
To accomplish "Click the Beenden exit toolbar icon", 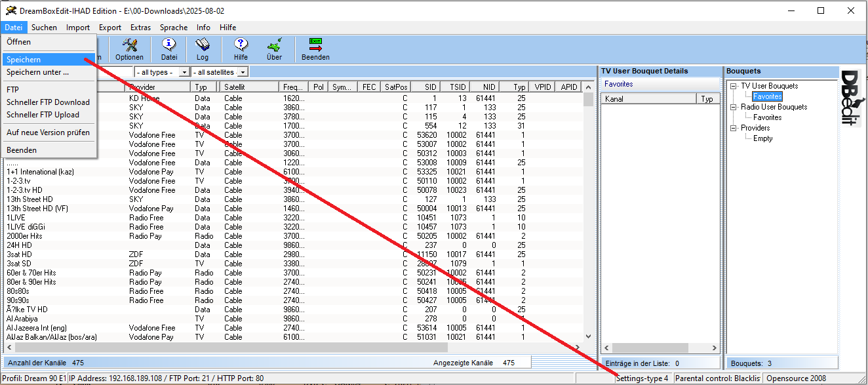I will tap(315, 45).
